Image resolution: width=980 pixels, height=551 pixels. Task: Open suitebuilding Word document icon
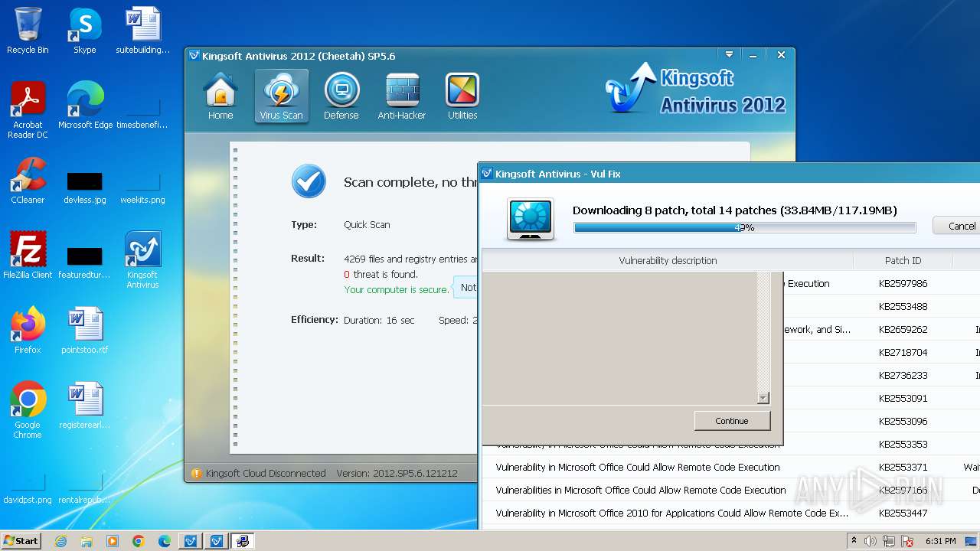point(143,31)
